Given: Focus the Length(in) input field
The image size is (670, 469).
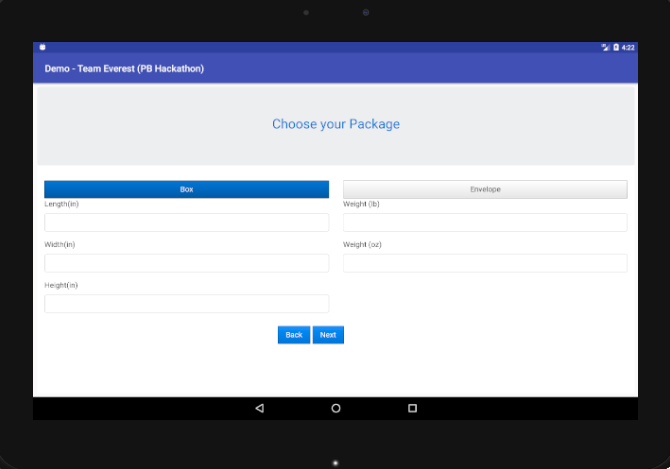Looking at the screenshot, I should click(x=186, y=223).
